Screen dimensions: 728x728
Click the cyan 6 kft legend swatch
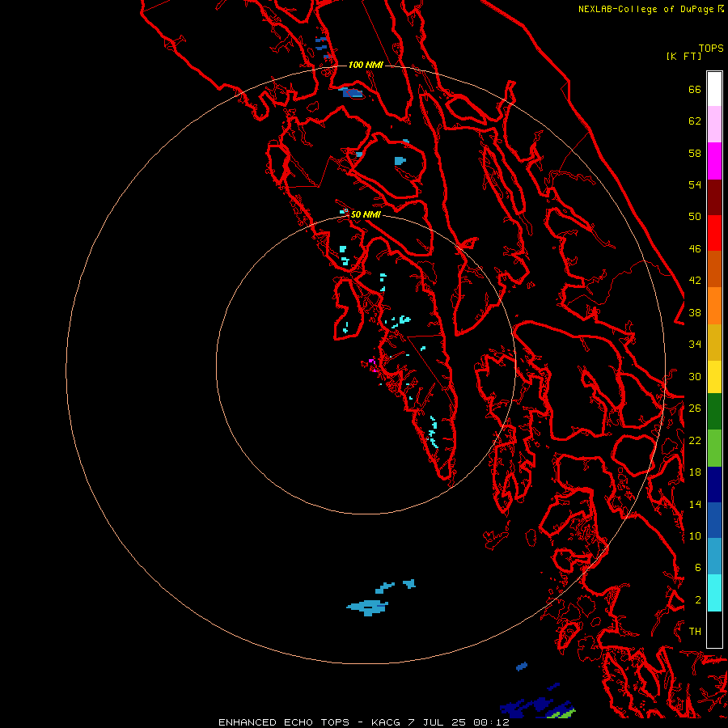714,593
